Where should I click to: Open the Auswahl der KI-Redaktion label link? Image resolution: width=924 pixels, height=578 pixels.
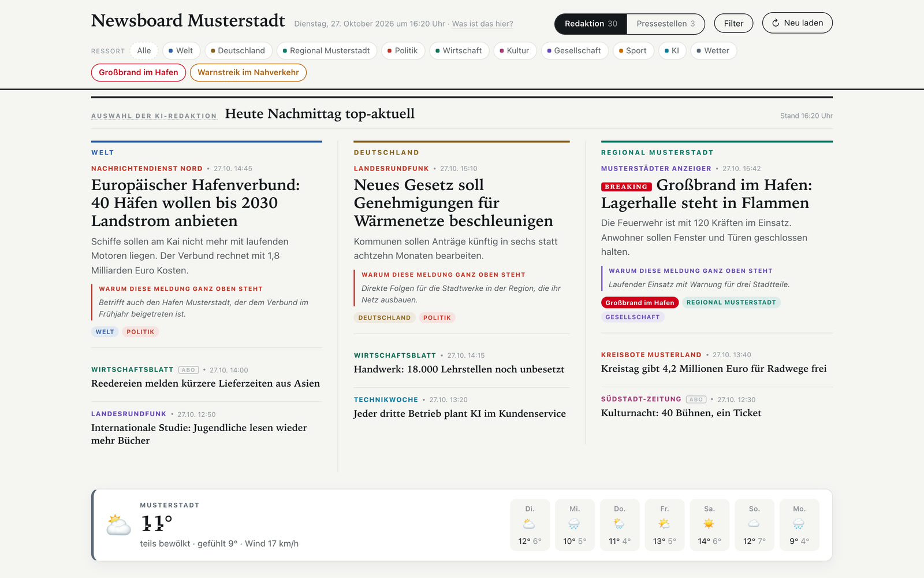tap(154, 116)
